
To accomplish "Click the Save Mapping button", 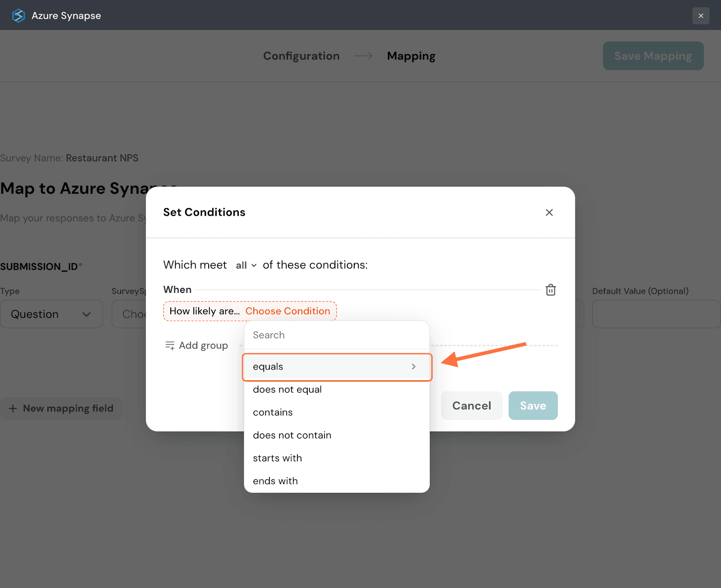I will (x=653, y=56).
